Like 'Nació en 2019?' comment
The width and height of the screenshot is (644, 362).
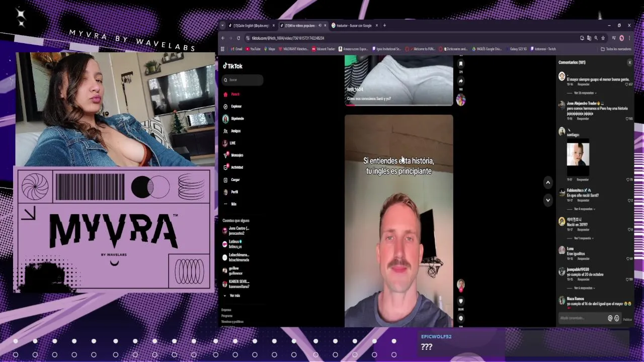click(x=629, y=230)
